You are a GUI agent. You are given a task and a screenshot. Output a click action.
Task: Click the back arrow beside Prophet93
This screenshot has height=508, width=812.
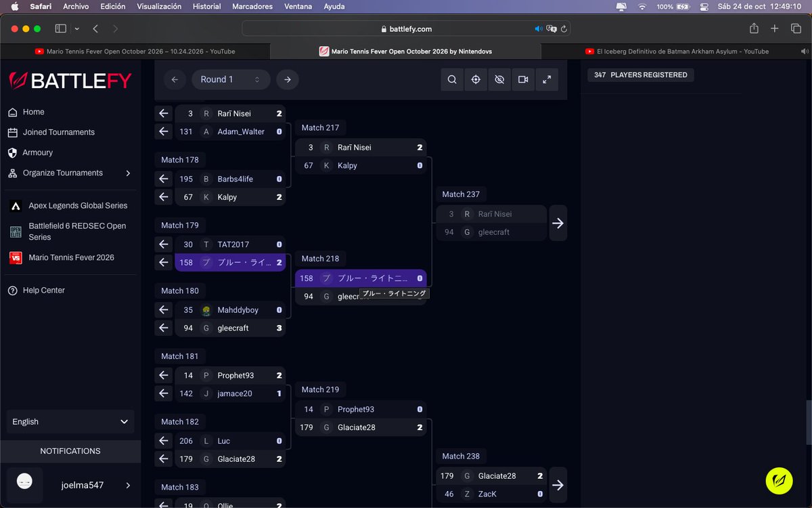(164, 375)
